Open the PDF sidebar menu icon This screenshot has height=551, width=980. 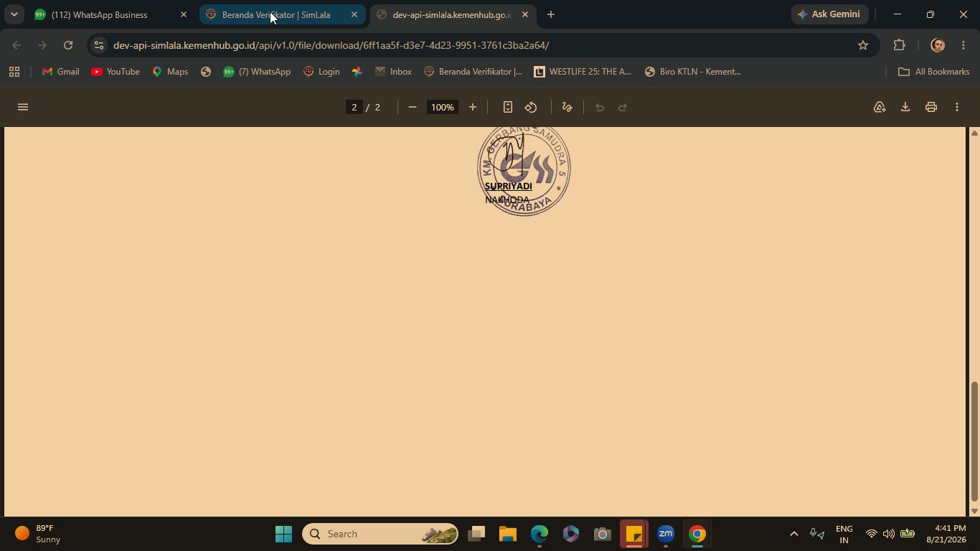click(23, 107)
